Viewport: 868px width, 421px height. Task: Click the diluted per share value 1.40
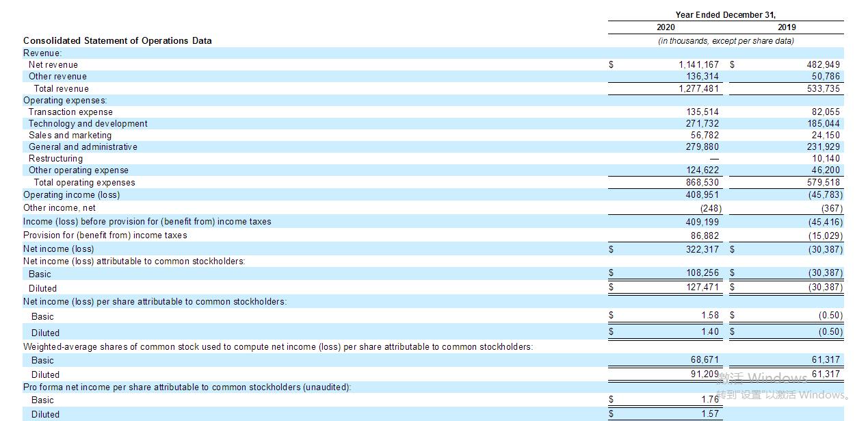pos(710,332)
